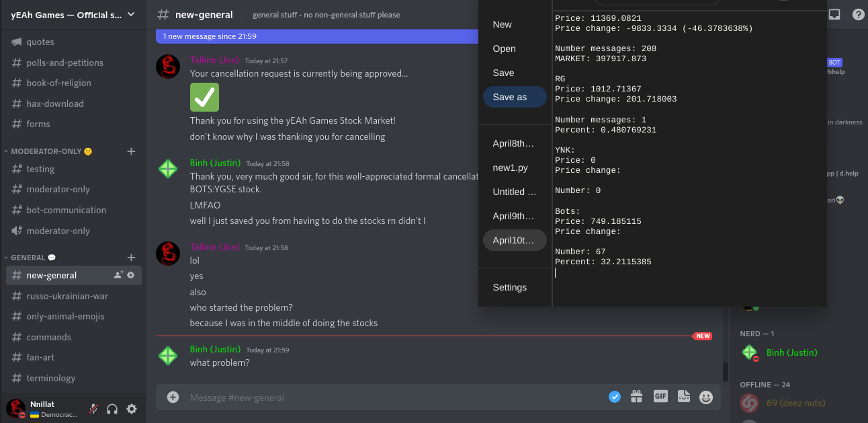Image resolution: width=868 pixels, height=423 pixels.
Task: Open User Settings gear icon
Action: click(x=132, y=409)
